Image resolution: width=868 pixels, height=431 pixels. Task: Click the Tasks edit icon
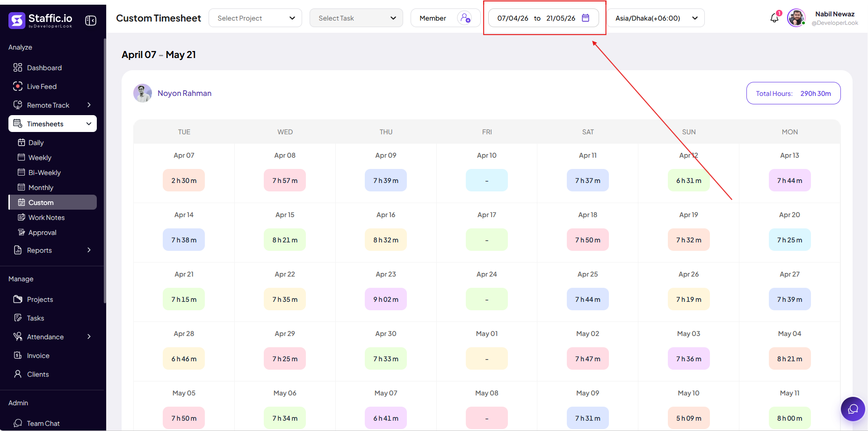(x=18, y=318)
